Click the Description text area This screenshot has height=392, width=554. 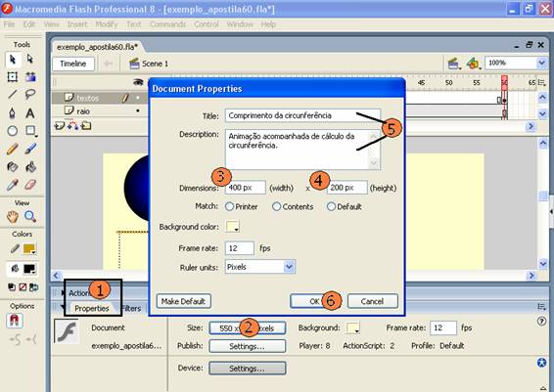[302, 150]
